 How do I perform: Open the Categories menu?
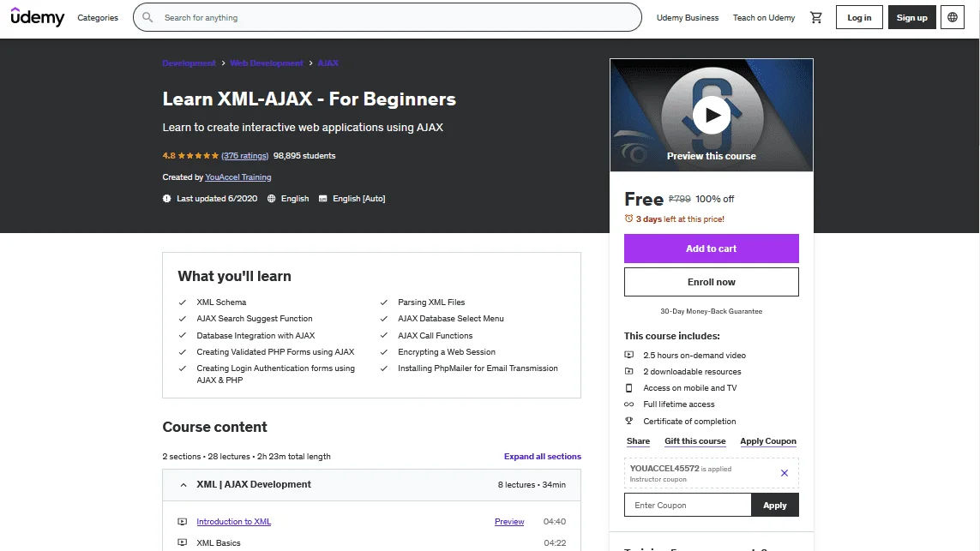98,17
